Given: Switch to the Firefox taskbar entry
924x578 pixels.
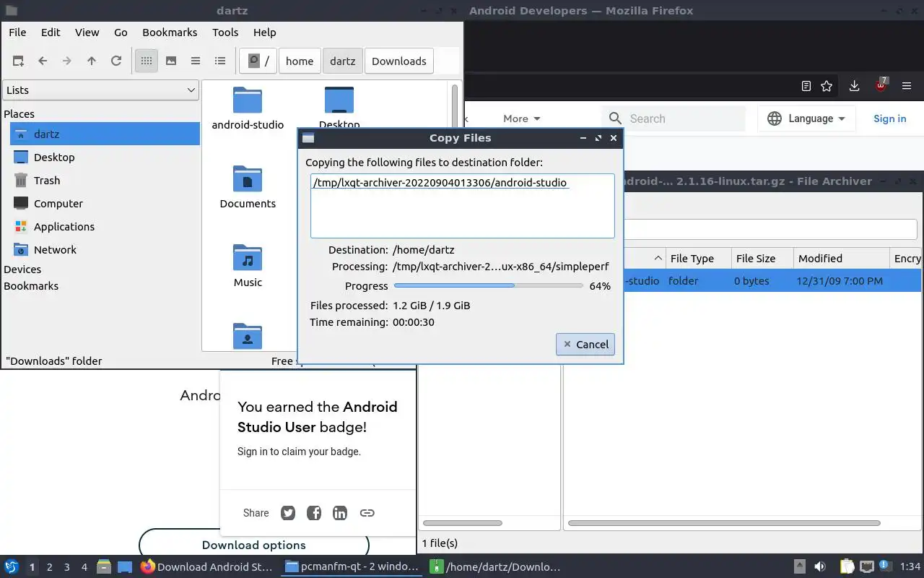Looking at the screenshot, I should (x=207, y=566).
